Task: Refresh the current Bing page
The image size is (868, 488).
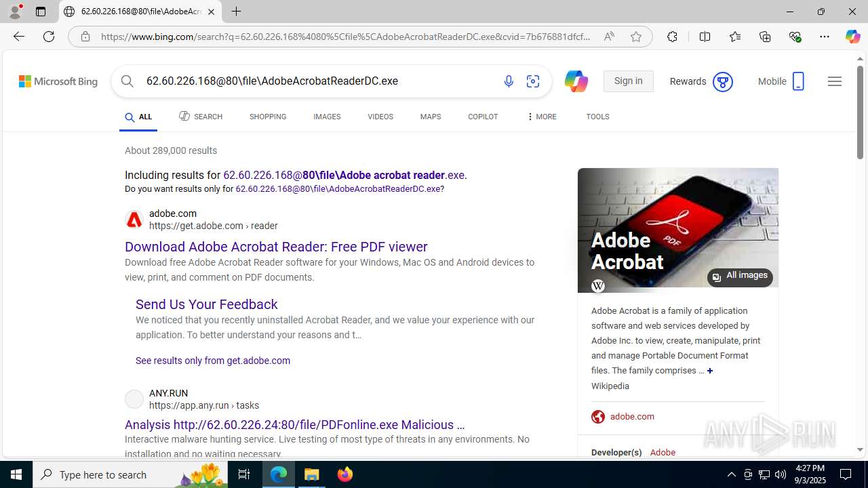Action: coord(49,37)
